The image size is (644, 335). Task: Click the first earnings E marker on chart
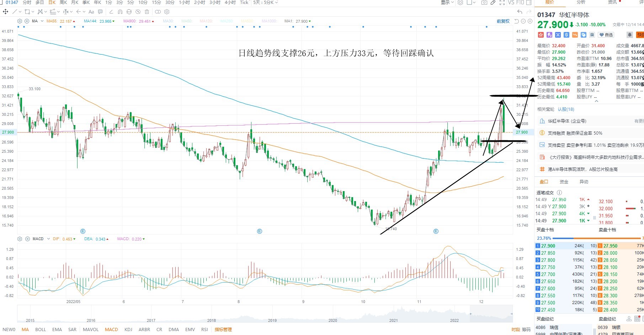pos(83,231)
